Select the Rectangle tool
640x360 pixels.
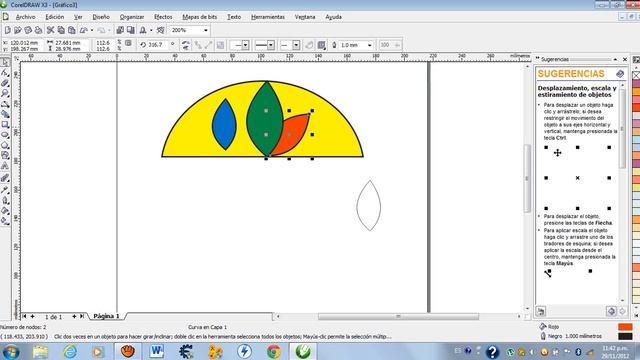coord(5,124)
